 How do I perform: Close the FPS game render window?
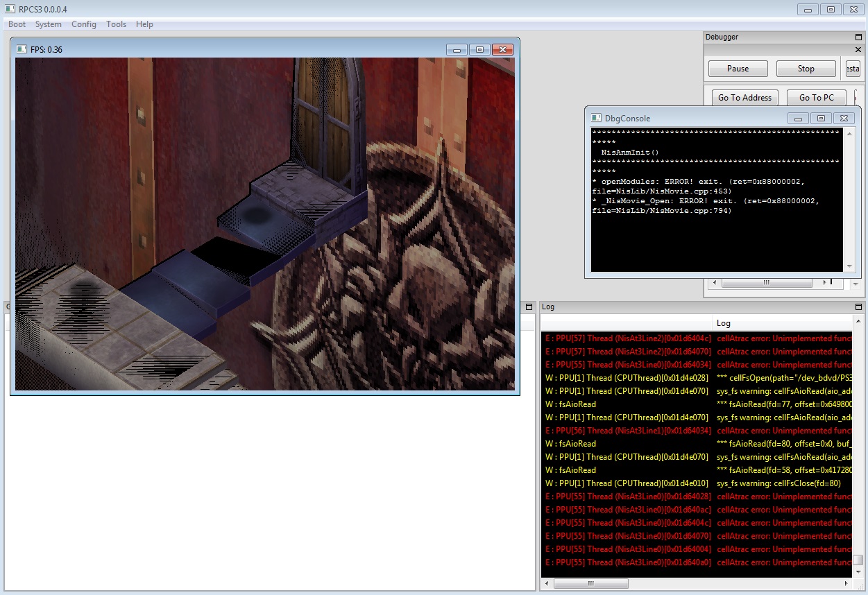502,49
